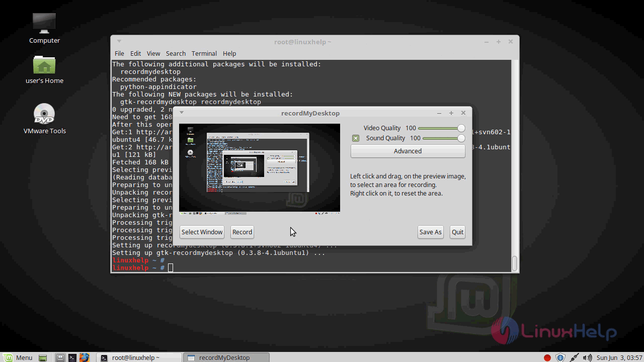Image resolution: width=644 pixels, height=362 pixels.
Task: Close the recordMyDesktop window
Action: pos(463,113)
